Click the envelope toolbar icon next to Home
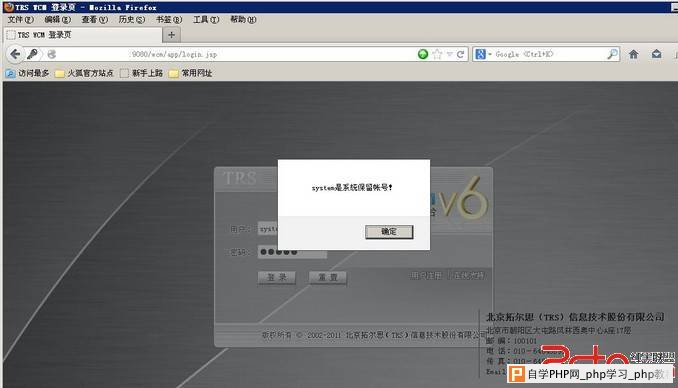Viewport: 678px width, 388px height. coord(656,54)
